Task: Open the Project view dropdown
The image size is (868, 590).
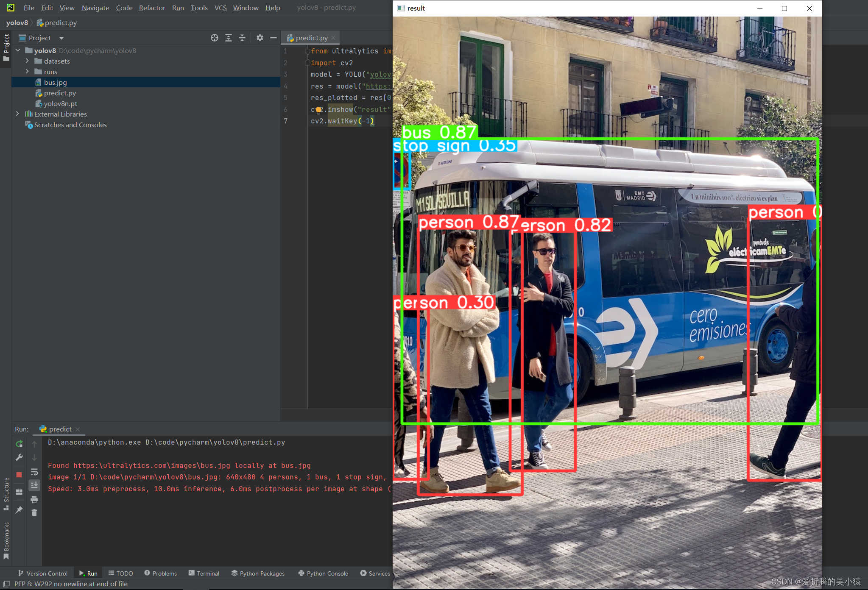Action: tap(61, 38)
